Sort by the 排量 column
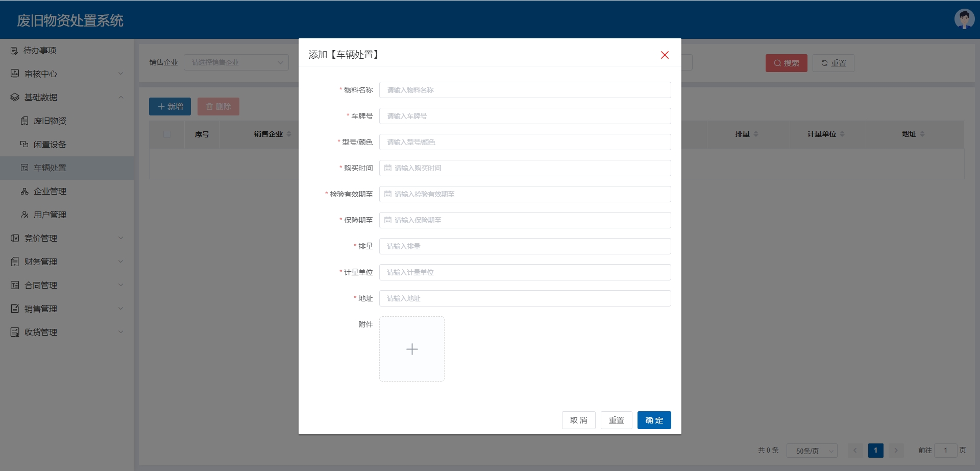Viewport: 980px width, 471px height. point(746,134)
